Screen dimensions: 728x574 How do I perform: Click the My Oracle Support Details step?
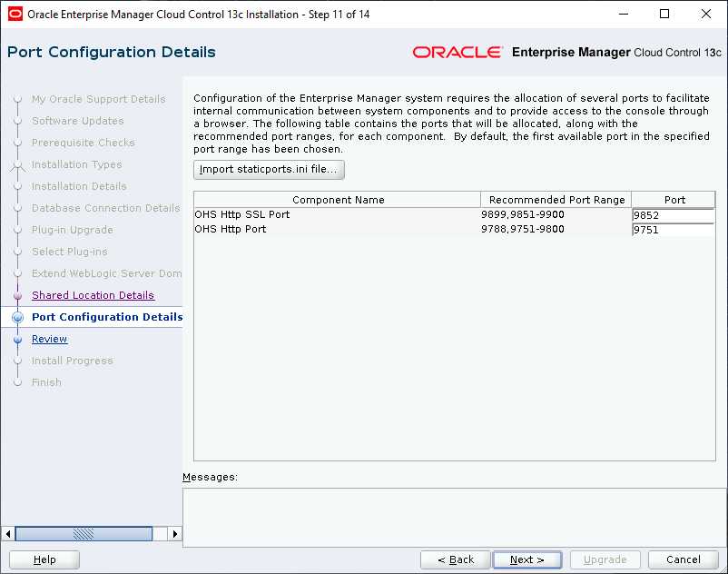[98, 99]
